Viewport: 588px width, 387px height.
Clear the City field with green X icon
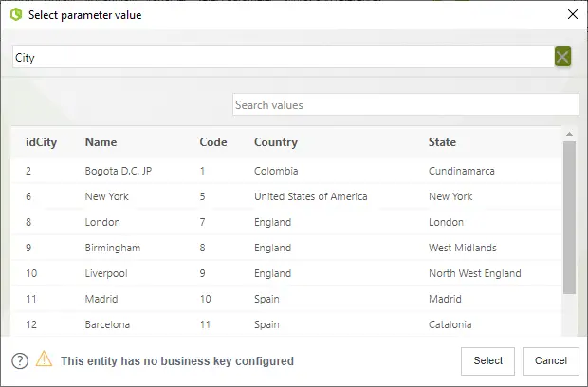click(562, 57)
